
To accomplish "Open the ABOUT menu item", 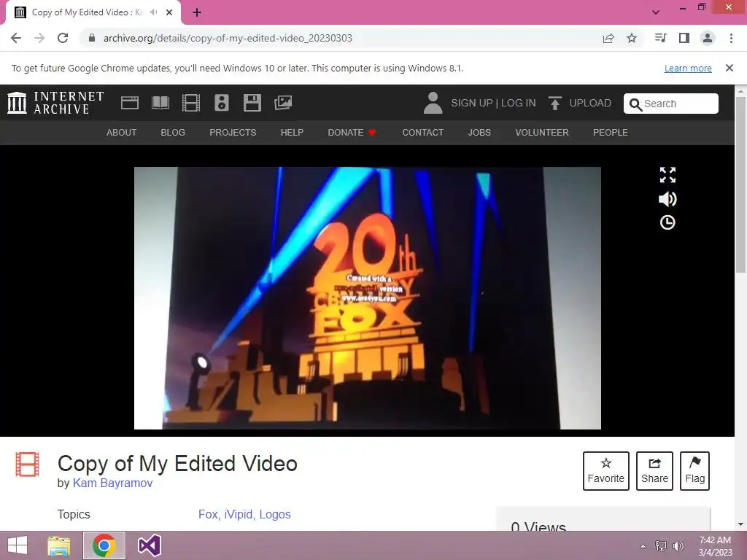I will [x=122, y=133].
